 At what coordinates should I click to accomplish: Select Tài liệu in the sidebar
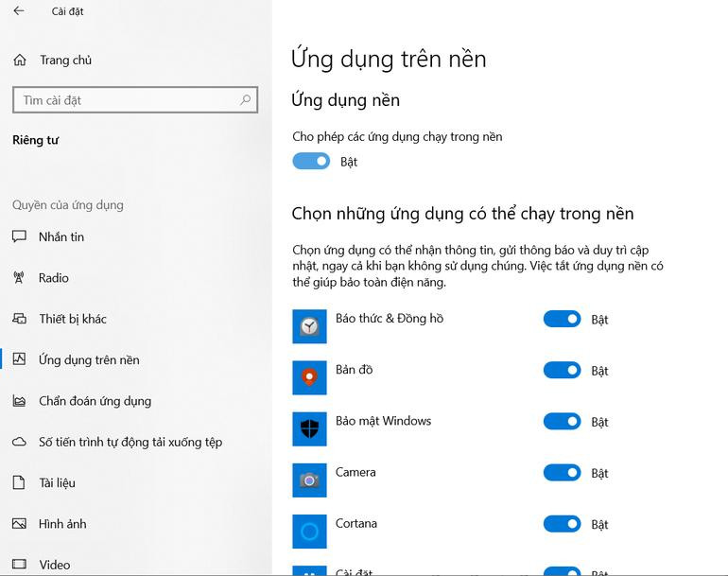[57, 482]
